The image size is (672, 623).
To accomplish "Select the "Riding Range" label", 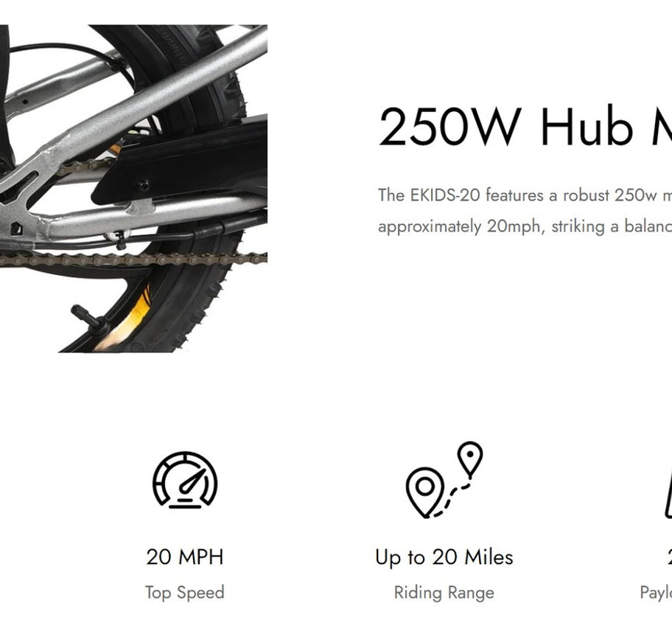I will click(x=444, y=593).
